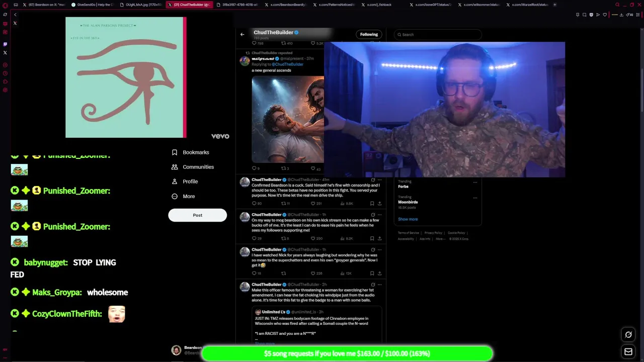The image size is (644, 362).
Task: Open options menu for the Forbs trend
Action: (475, 183)
